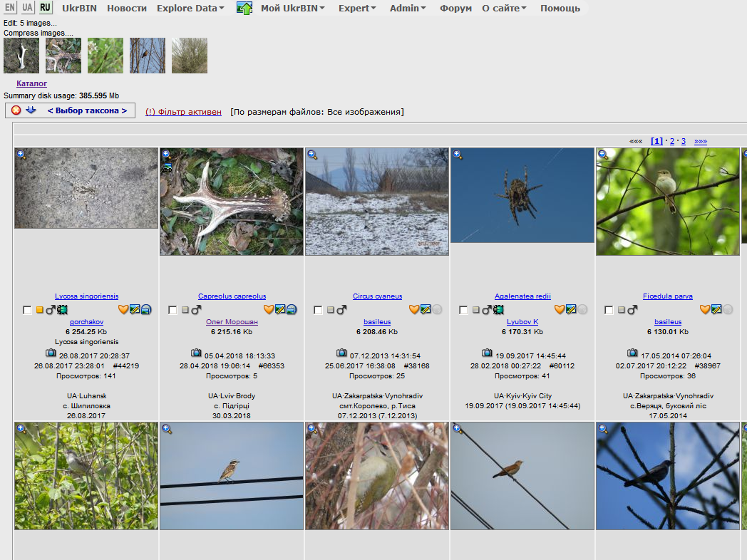Check the box for Ficedula parva
747x560 pixels.
pos(609,310)
